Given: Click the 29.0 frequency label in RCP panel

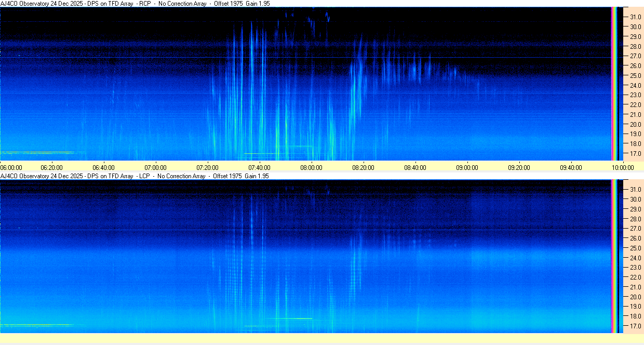Looking at the screenshot, I should point(635,37).
